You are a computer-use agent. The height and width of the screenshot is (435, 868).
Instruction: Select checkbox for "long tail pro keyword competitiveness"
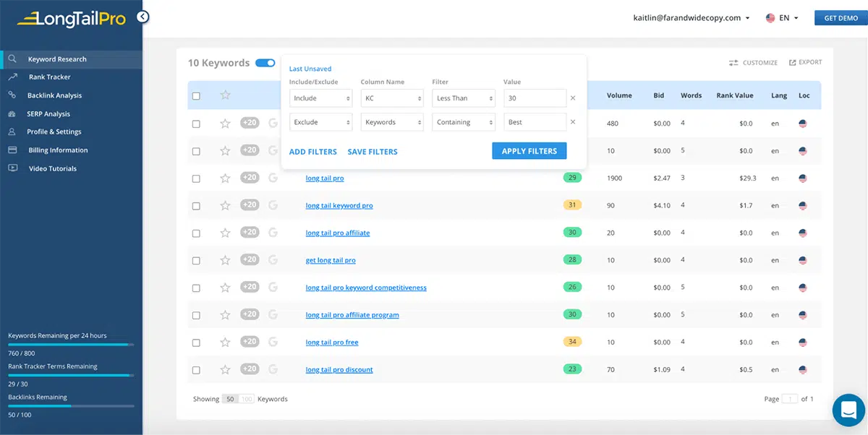tap(196, 288)
